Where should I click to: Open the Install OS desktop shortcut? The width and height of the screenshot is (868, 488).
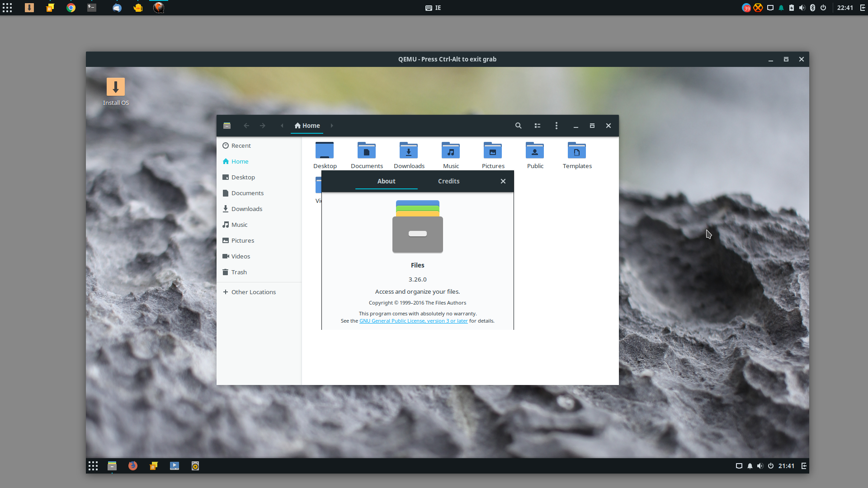click(x=116, y=92)
